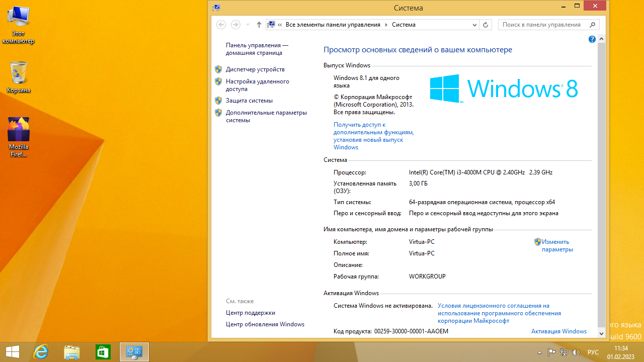Open File Explorer from the taskbar
This screenshot has width=644, height=362.
pos(72,351)
